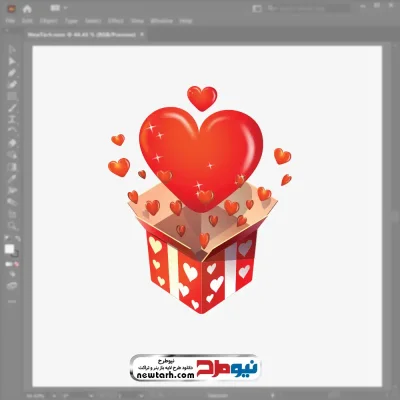Open the File menu
The image size is (400, 400).
point(10,21)
